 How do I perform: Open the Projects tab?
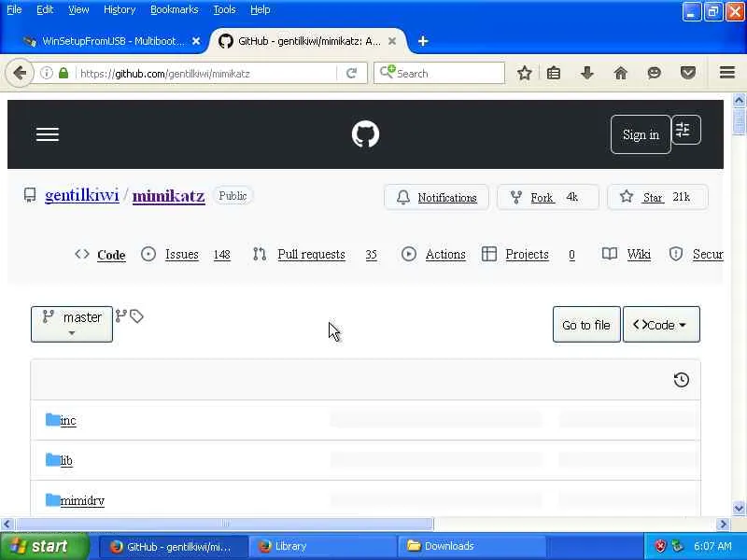pyautogui.click(x=529, y=254)
